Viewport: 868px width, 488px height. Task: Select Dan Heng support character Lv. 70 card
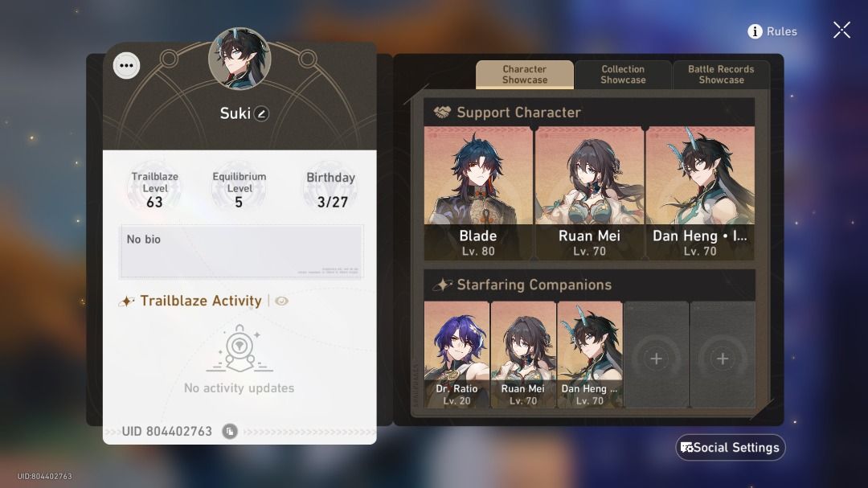click(x=700, y=193)
